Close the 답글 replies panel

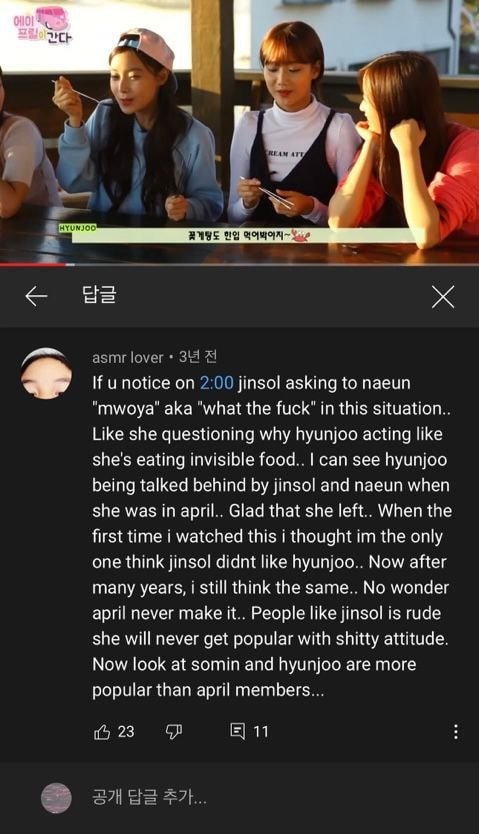click(x=443, y=297)
